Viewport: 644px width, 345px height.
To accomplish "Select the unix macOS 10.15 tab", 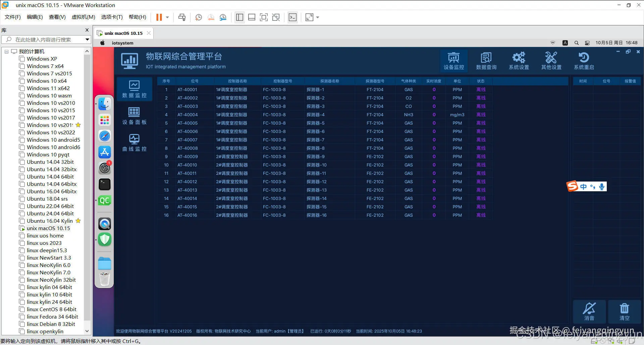I will (123, 33).
